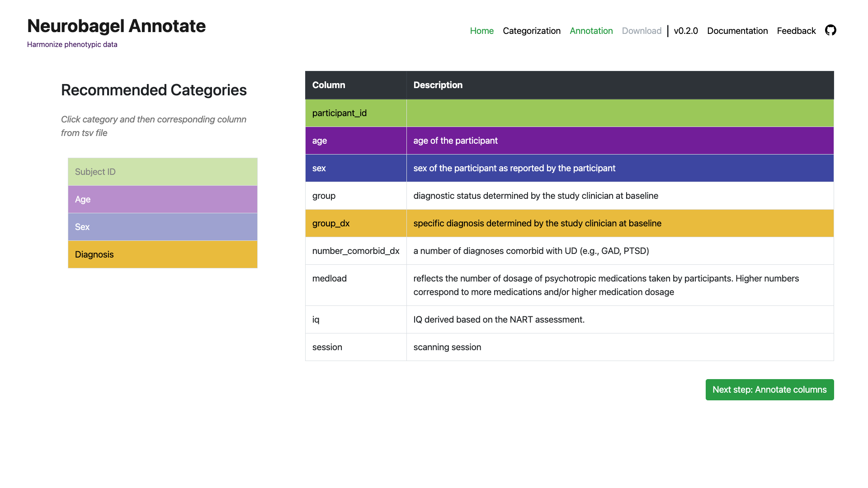
Task: Click the group column row
Action: pos(452,196)
